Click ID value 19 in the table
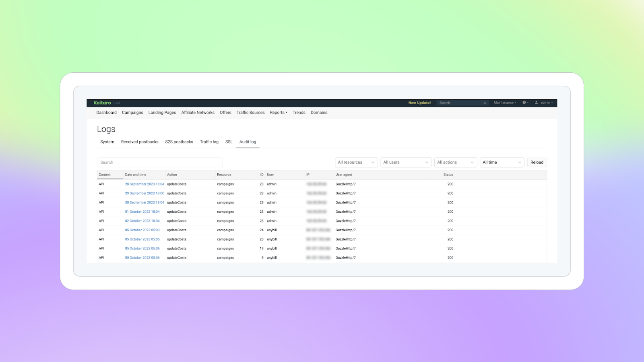The width and height of the screenshot is (644, 362). coord(262,249)
